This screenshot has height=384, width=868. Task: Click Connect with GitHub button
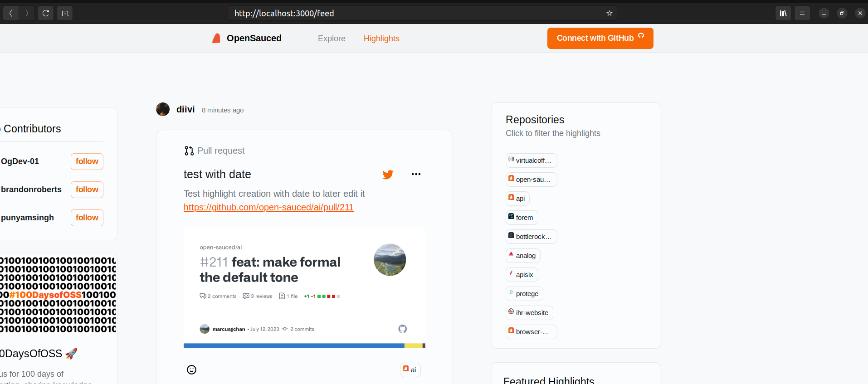(x=600, y=38)
